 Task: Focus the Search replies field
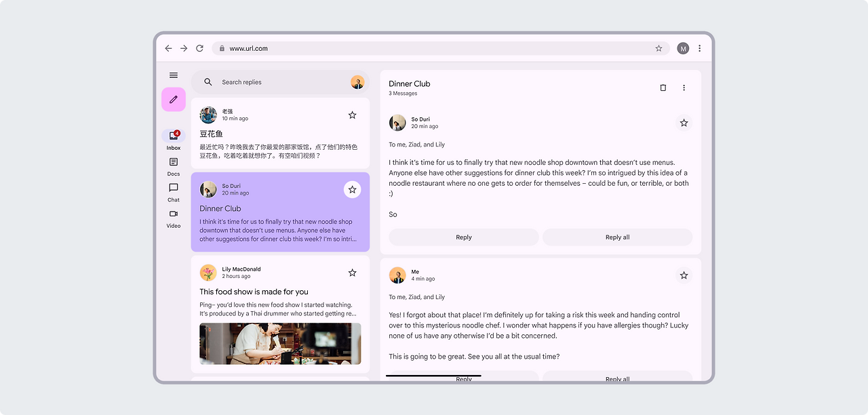pos(280,82)
